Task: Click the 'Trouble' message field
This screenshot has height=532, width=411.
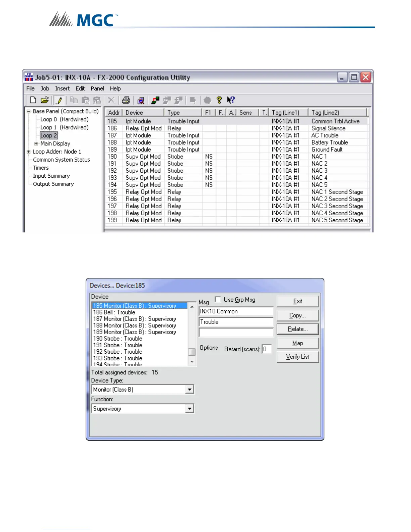Action: click(x=236, y=322)
